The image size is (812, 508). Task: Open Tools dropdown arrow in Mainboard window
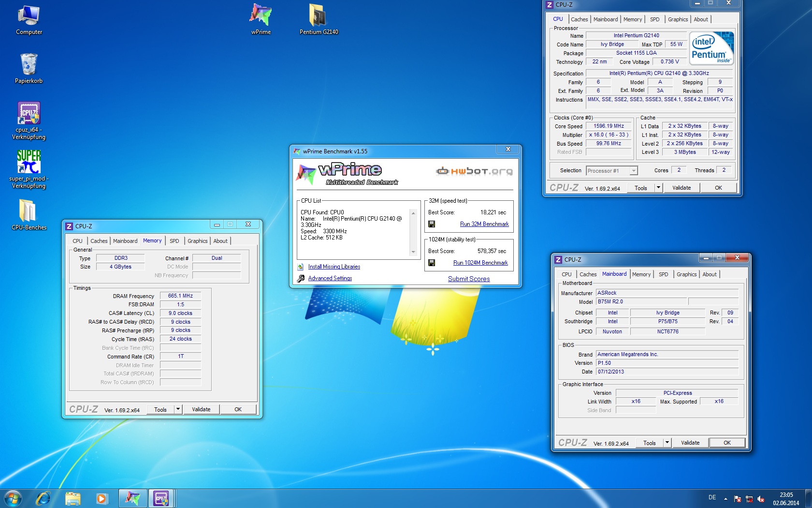667,443
